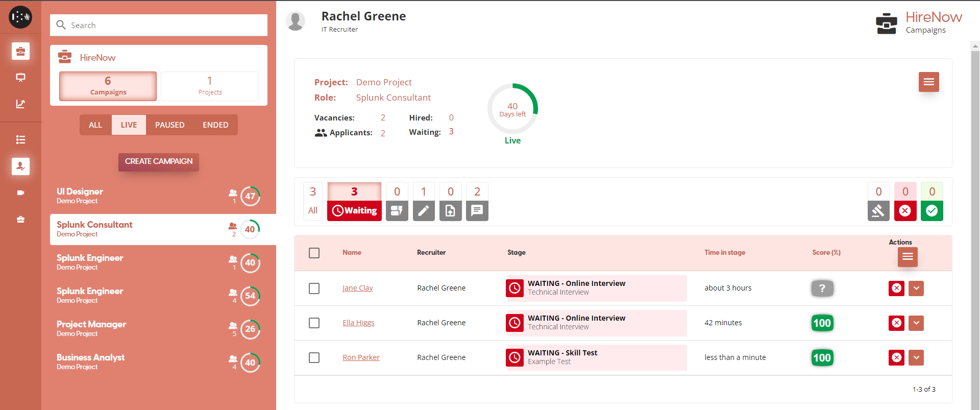The image size is (980, 410).
Task: Filter by the file upload stage icon
Action: (x=450, y=210)
